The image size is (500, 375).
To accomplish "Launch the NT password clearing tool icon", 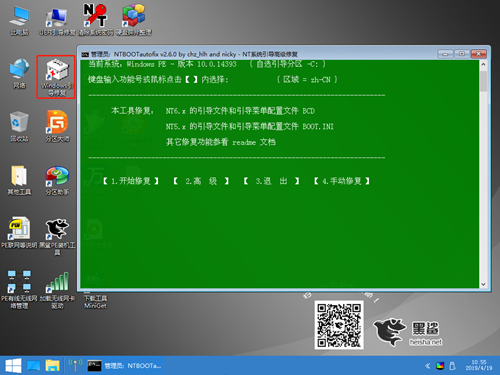I will (95, 20).
